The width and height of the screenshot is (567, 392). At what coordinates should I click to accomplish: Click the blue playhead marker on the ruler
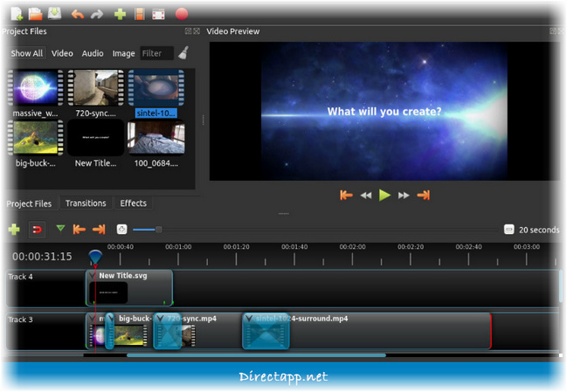[x=95, y=258]
